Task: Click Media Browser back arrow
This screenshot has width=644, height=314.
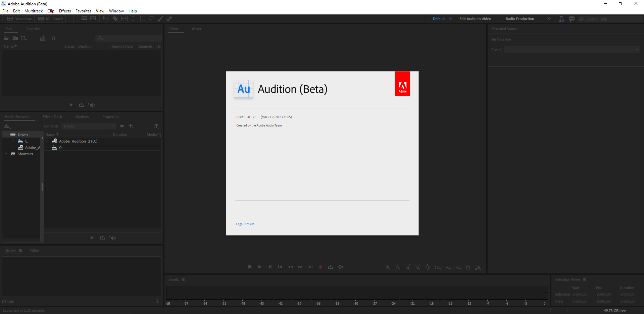Action: click(x=122, y=126)
